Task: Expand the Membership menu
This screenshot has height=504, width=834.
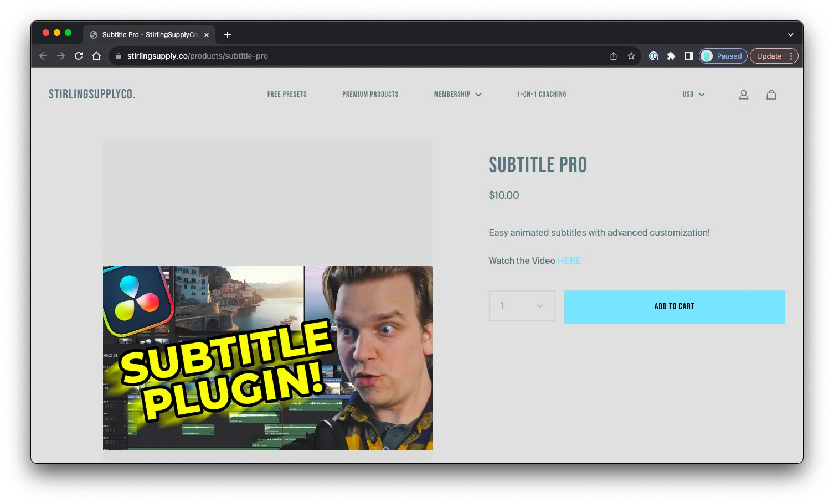Action: 458,95
